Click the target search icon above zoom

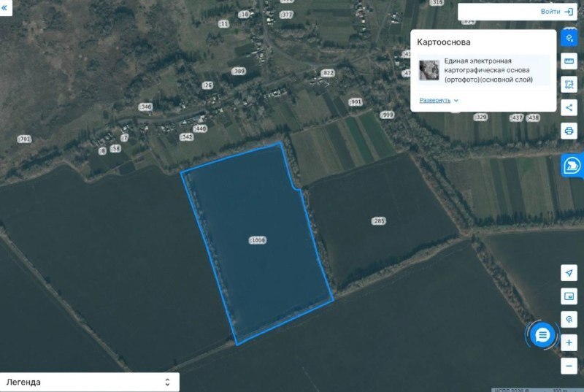569,320
